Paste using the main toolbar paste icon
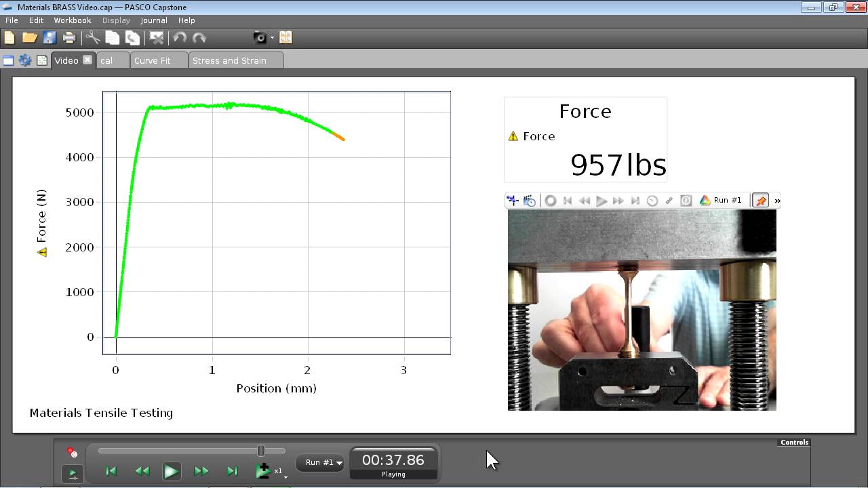This screenshot has height=488, width=868. pyautogui.click(x=132, y=38)
